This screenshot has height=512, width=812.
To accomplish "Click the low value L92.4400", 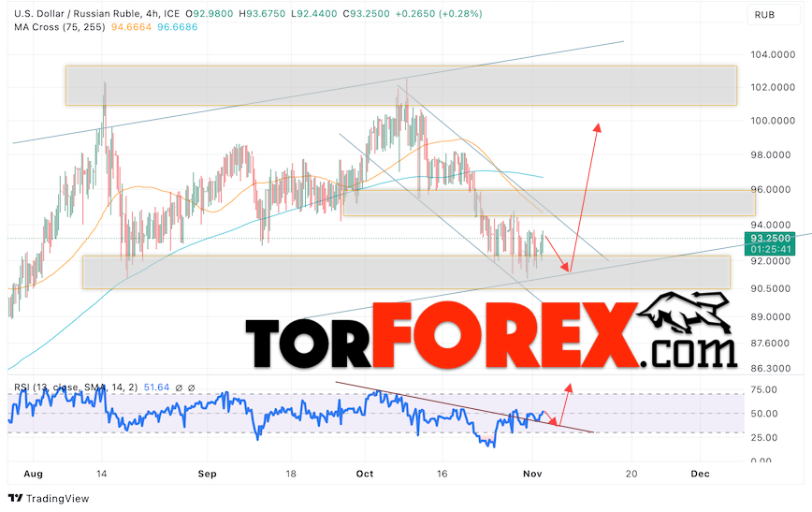I will (313, 14).
